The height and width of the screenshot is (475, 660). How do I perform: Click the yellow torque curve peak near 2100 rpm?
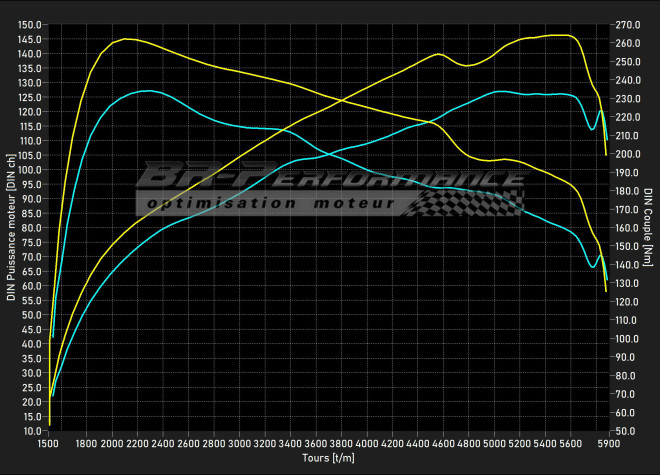126,39
